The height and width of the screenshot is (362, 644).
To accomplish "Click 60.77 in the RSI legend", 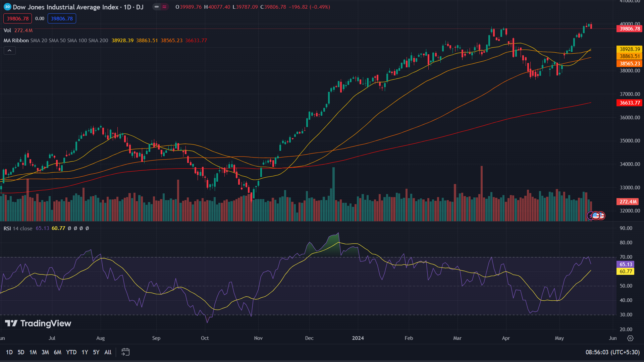I will (58, 228).
